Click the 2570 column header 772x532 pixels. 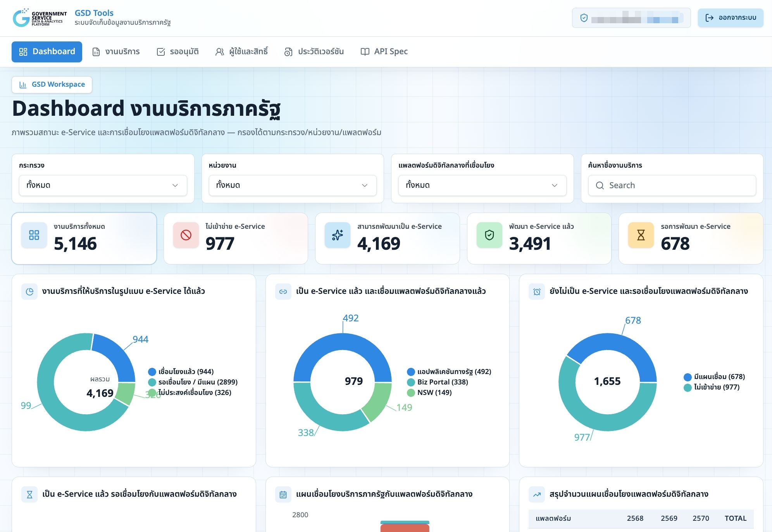click(701, 518)
